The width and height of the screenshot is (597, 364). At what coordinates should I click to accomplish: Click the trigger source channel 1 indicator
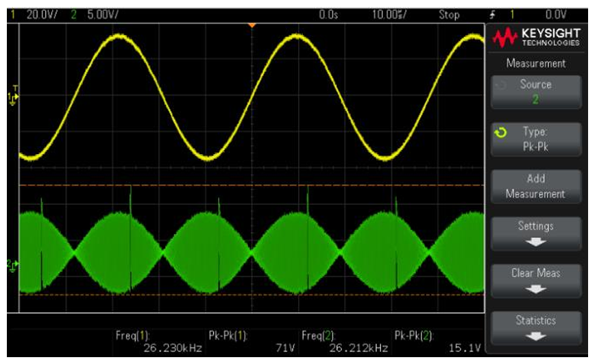point(512,15)
